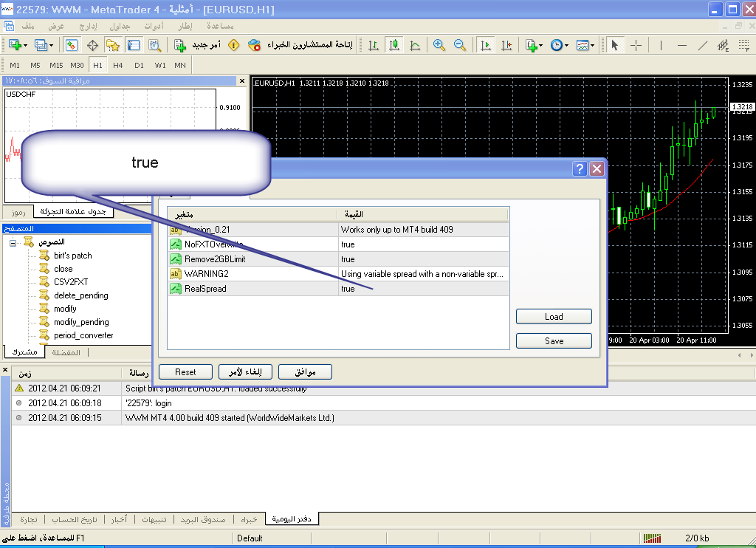
Task: Click the yellow diamond MetaEditor icon
Action: tap(233, 45)
